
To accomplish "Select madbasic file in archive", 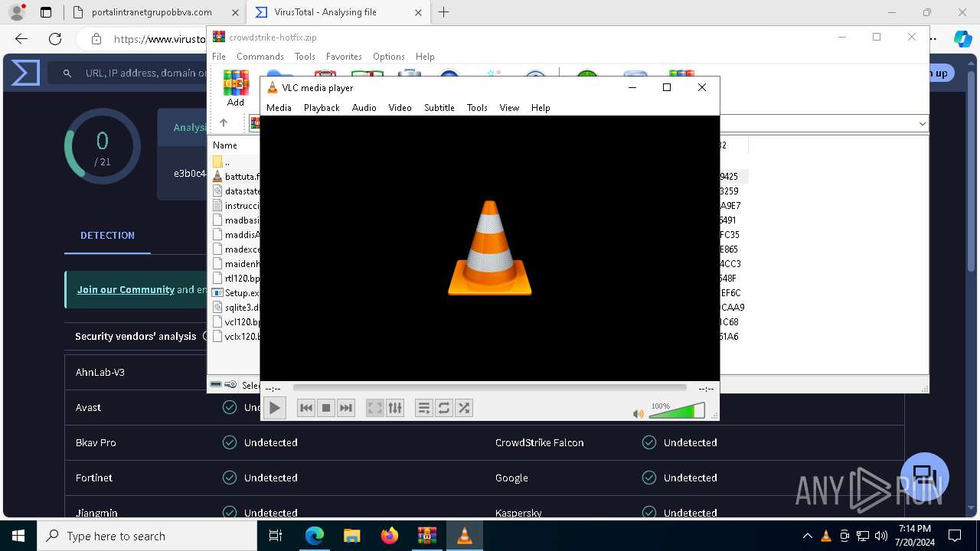I will (x=236, y=220).
